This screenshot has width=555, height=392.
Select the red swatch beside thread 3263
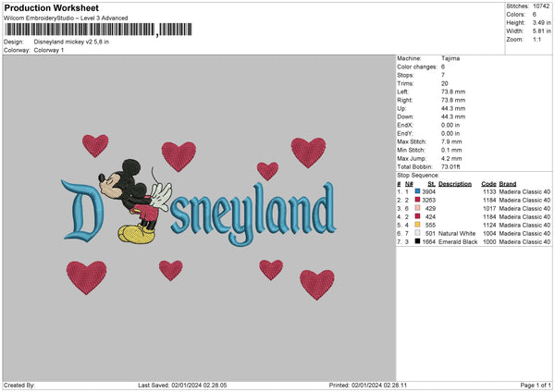tap(418, 200)
